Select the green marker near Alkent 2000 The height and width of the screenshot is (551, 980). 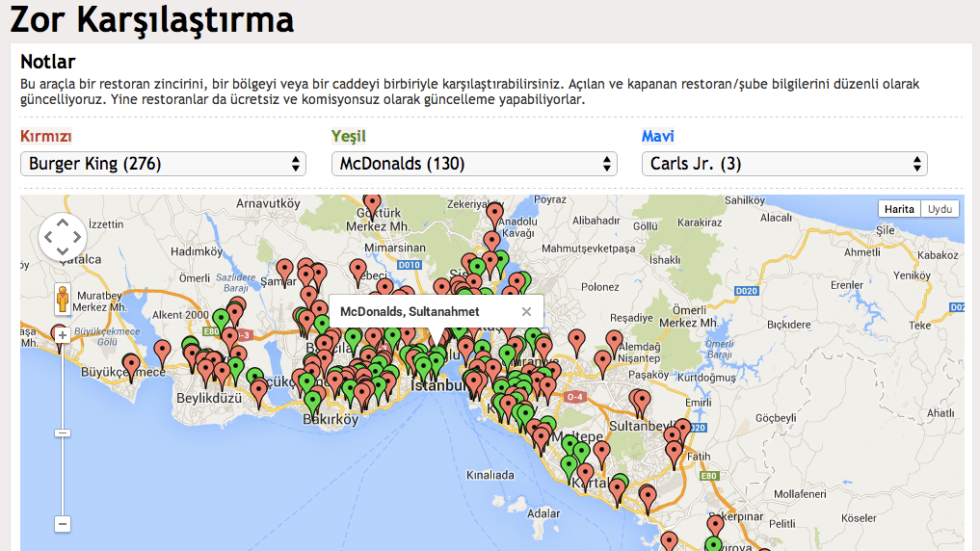click(x=222, y=318)
